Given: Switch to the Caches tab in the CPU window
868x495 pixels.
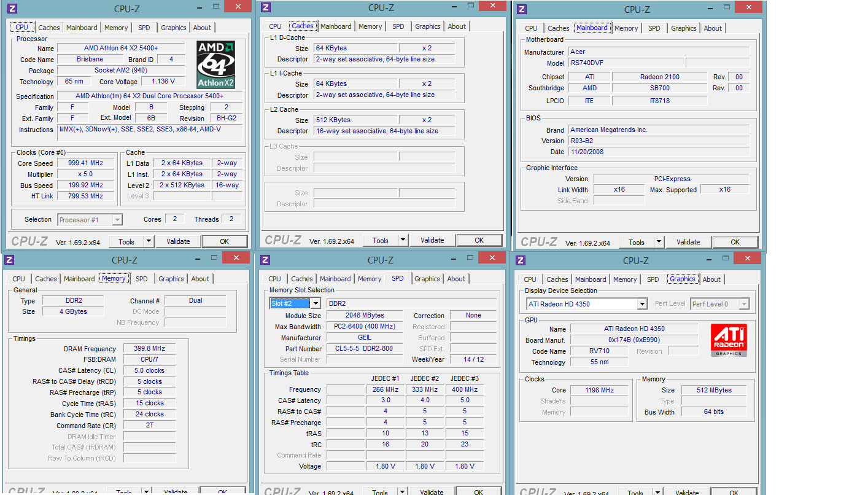Looking at the screenshot, I should pos(49,28).
